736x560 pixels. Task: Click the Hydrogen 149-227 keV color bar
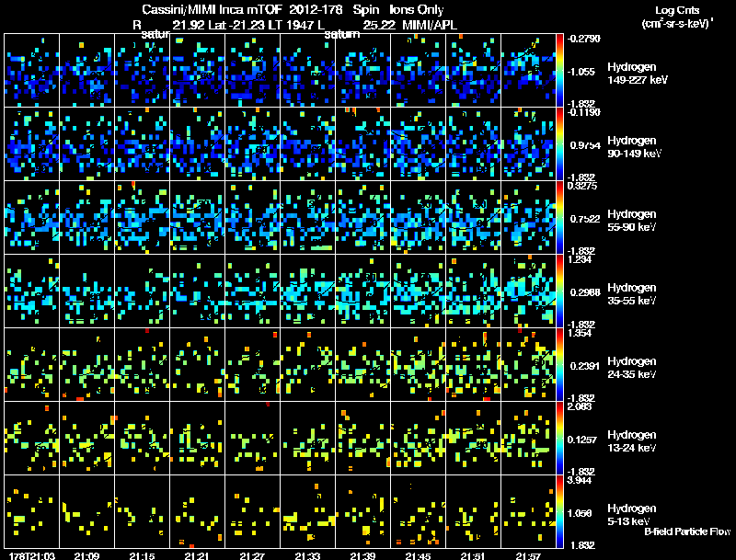[559, 71]
